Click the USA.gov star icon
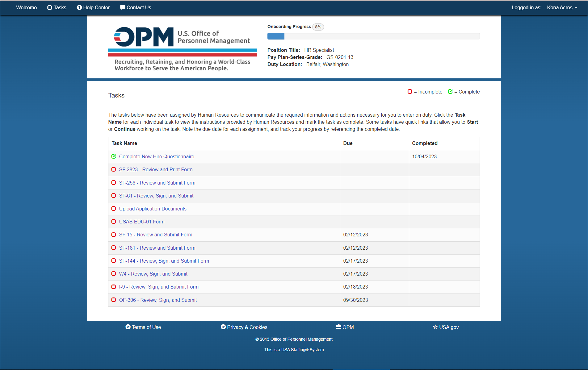The height and width of the screenshot is (370, 588). (x=435, y=327)
